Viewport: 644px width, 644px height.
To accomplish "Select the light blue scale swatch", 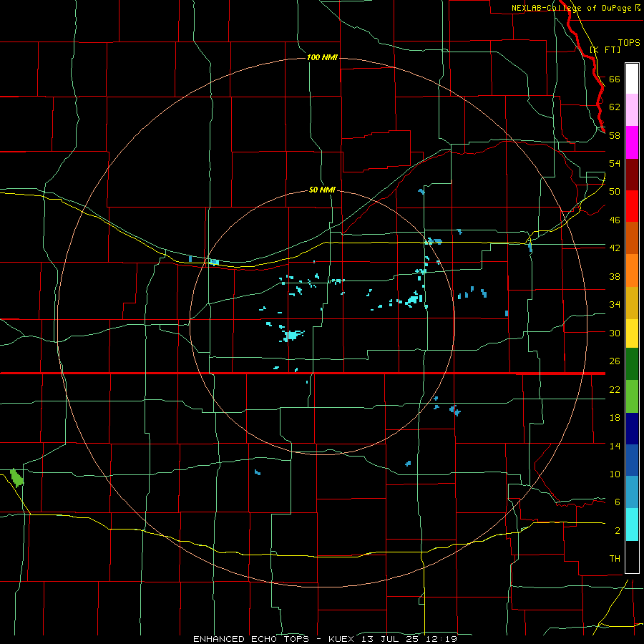I will [632, 492].
